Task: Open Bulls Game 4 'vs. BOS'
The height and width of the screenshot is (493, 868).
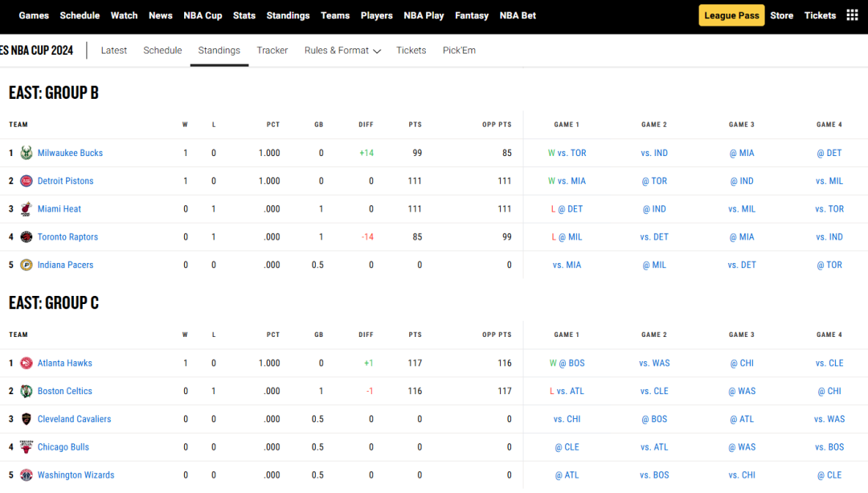Action: click(x=829, y=447)
